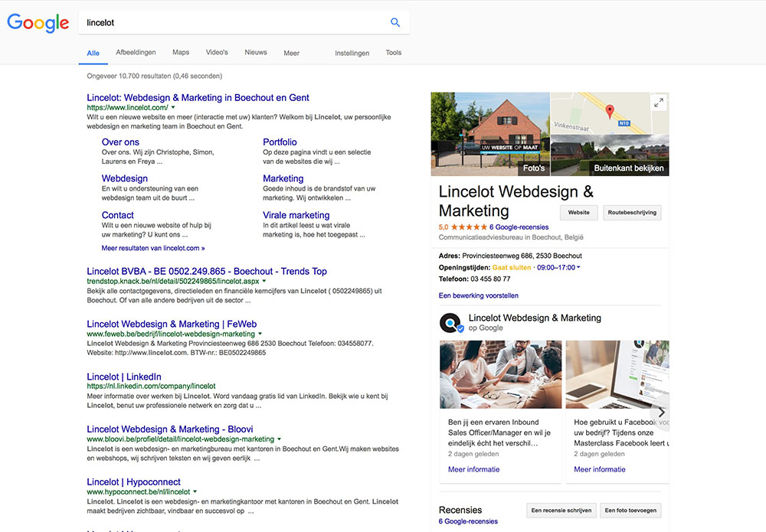Click the 'Lincelot Webdesign & Marketing' panel title
The width and height of the screenshot is (766, 532).
coord(516,201)
